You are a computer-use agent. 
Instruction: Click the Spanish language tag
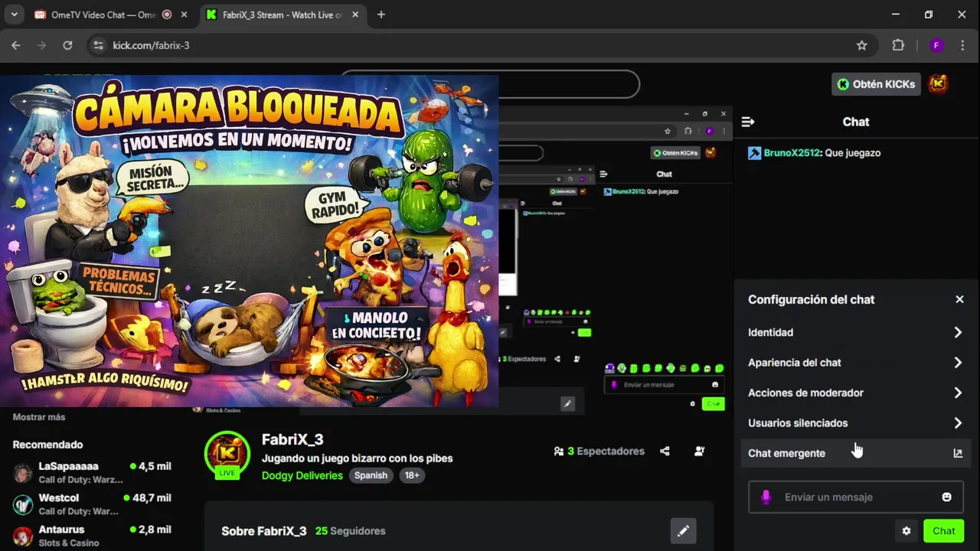(371, 475)
